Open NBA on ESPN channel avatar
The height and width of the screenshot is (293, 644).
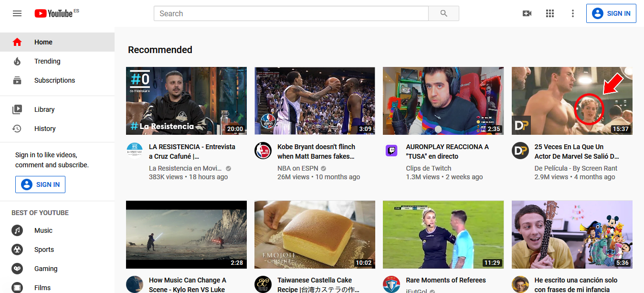263,151
